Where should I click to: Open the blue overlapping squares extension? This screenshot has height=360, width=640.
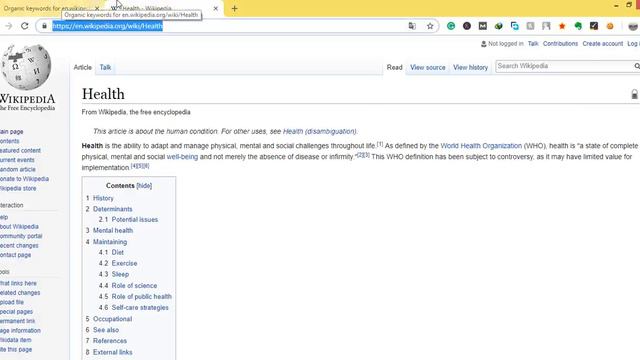click(514, 26)
